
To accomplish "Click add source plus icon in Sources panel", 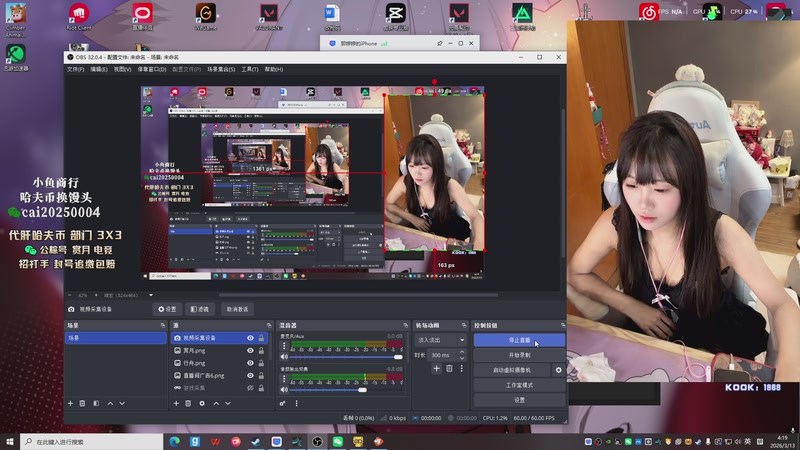I will tap(176, 403).
